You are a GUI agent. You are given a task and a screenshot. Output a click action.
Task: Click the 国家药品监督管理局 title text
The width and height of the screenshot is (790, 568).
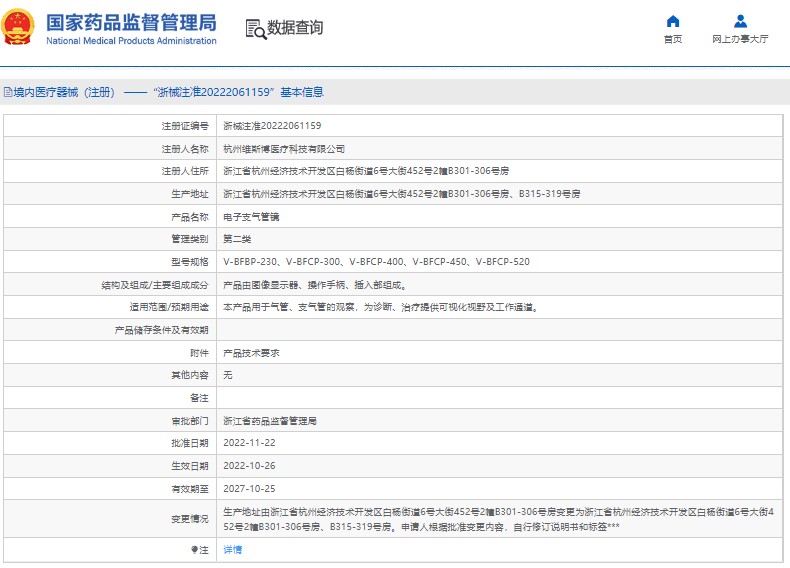coord(131,21)
